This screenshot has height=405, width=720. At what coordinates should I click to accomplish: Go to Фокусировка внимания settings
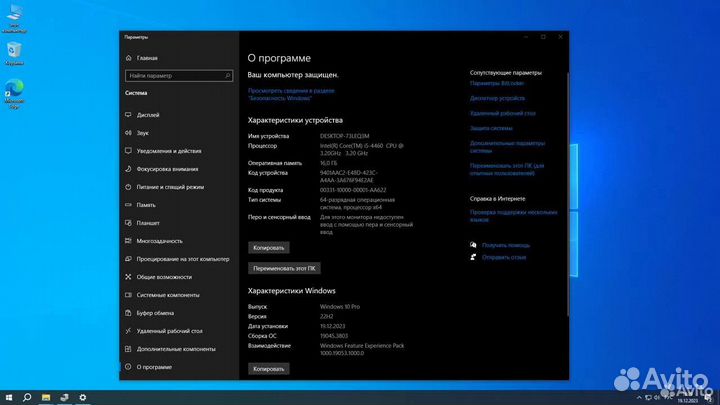166,169
